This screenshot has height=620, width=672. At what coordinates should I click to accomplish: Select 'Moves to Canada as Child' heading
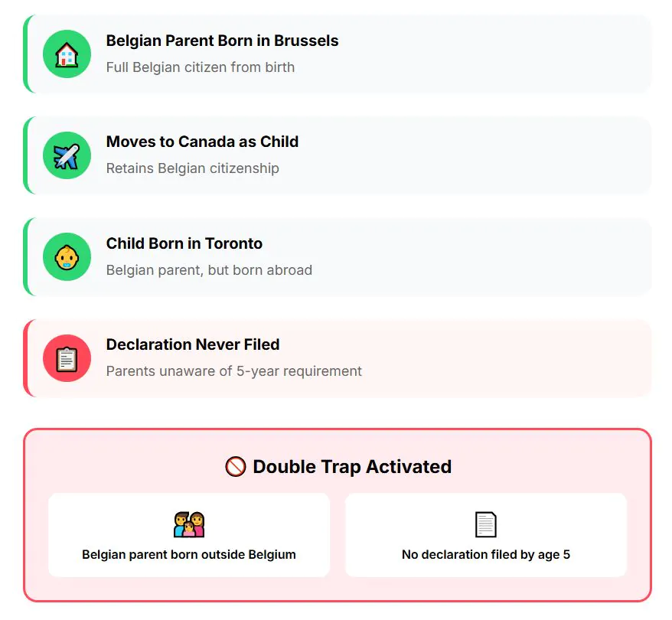(202, 142)
